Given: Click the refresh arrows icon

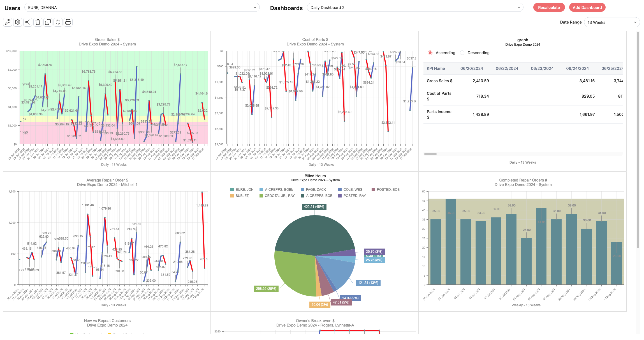Looking at the screenshot, I should point(58,22).
